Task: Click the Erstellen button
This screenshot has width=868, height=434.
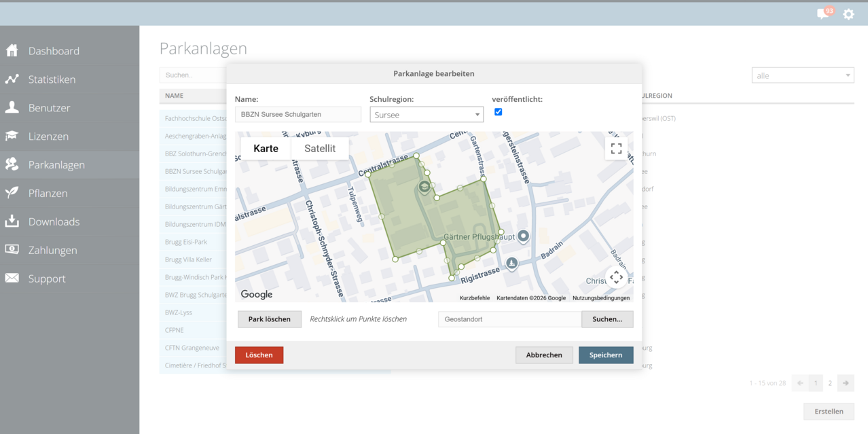Action: (x=829, y=412)
